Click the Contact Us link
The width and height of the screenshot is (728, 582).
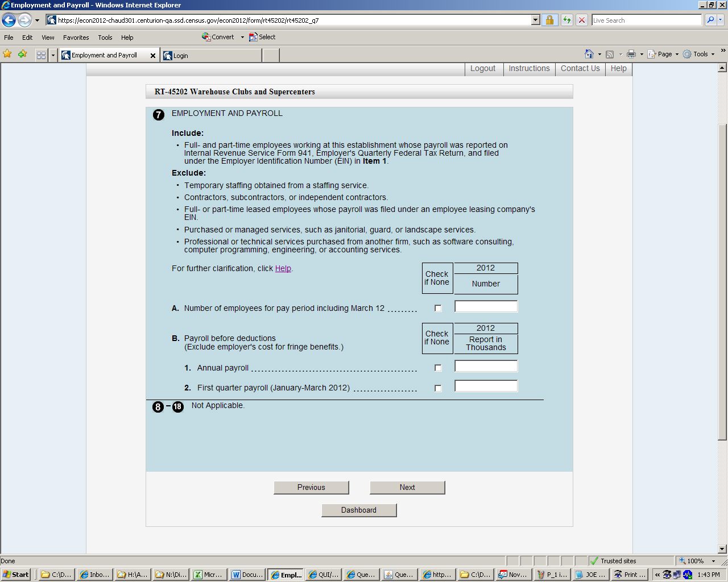pyautogui.click(x=580, y=68)
